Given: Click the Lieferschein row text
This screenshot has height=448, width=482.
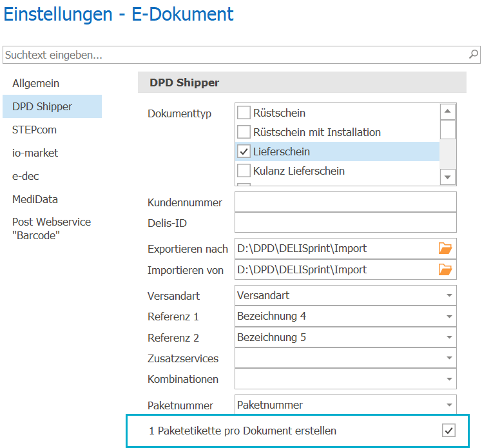Looking at the screenshot, I should pyautogui.click(x=281, y=151).
